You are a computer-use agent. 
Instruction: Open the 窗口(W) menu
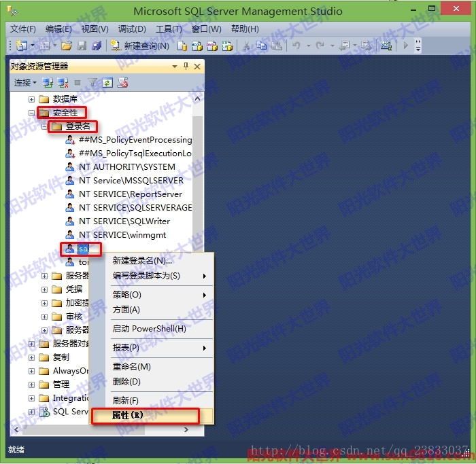207,29
